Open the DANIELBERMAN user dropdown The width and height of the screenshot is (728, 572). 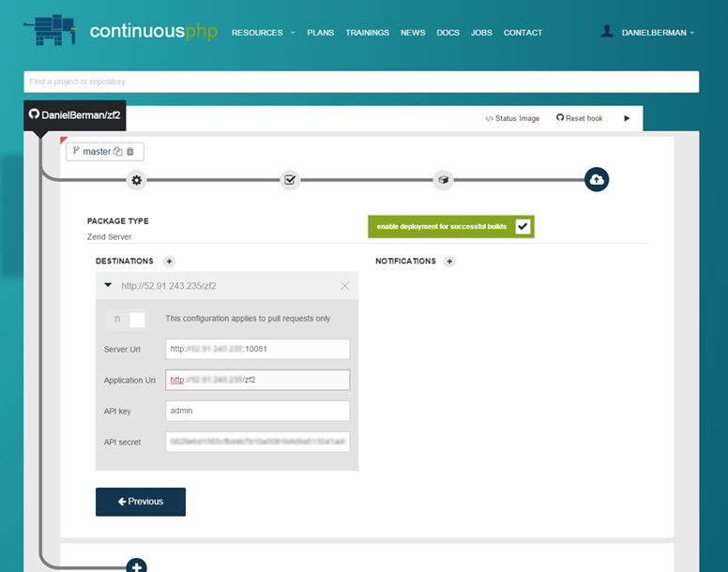[658, 33]
